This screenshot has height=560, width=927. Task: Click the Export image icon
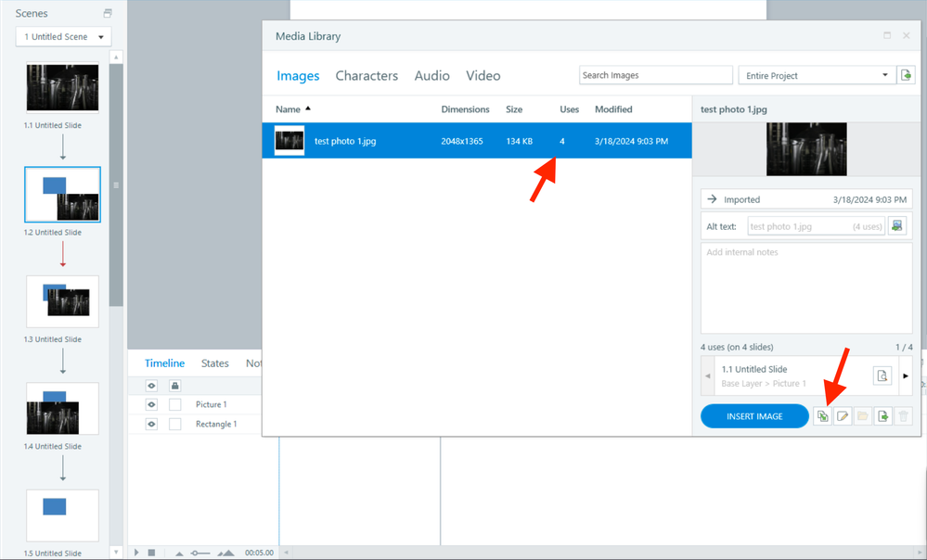click(x=882, y=416)
